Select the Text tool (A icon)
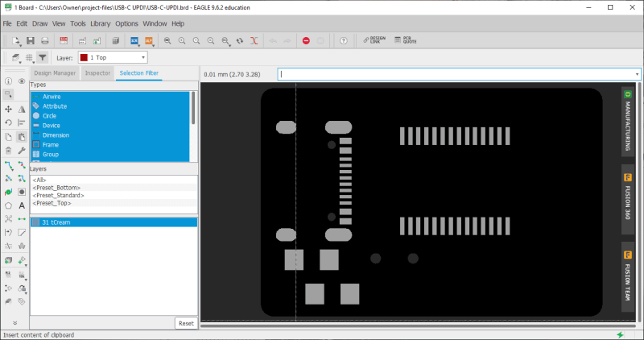 pos(22,205)
